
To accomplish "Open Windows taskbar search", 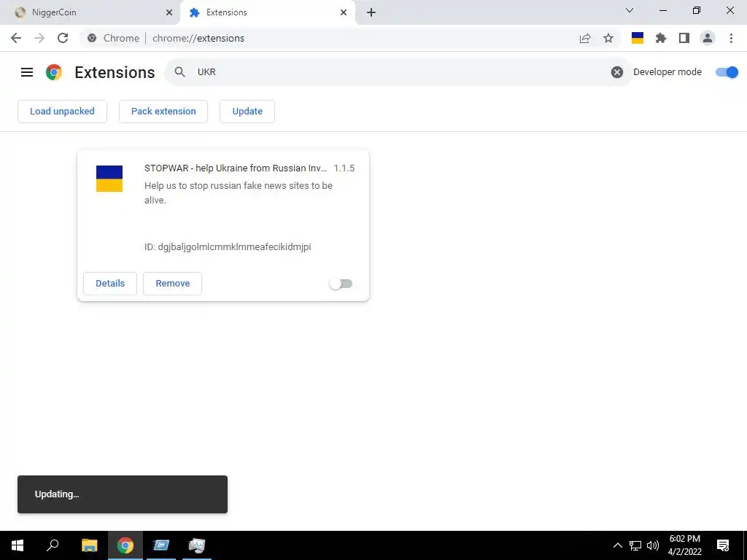I will [53, 545].
